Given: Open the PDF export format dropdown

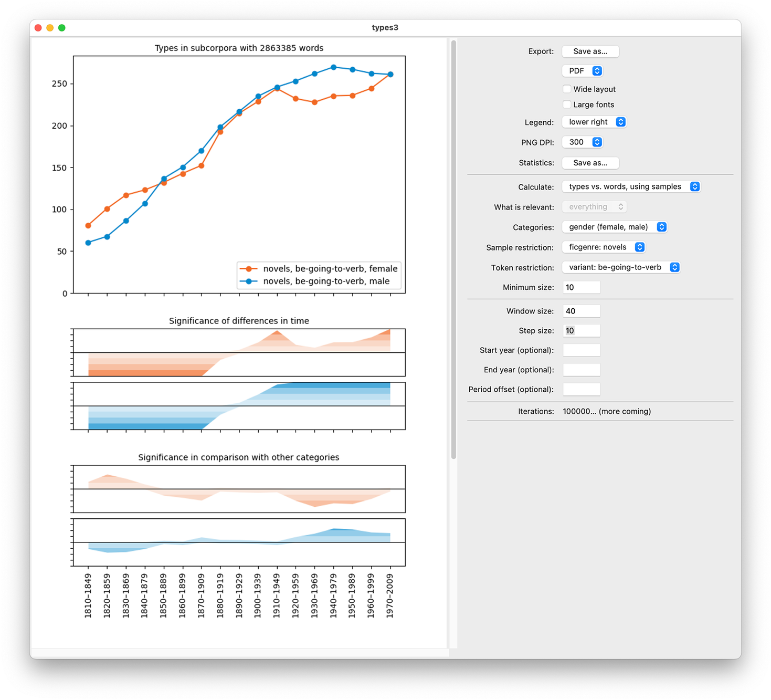Looking at the screenshot, I should pos(582,71).
